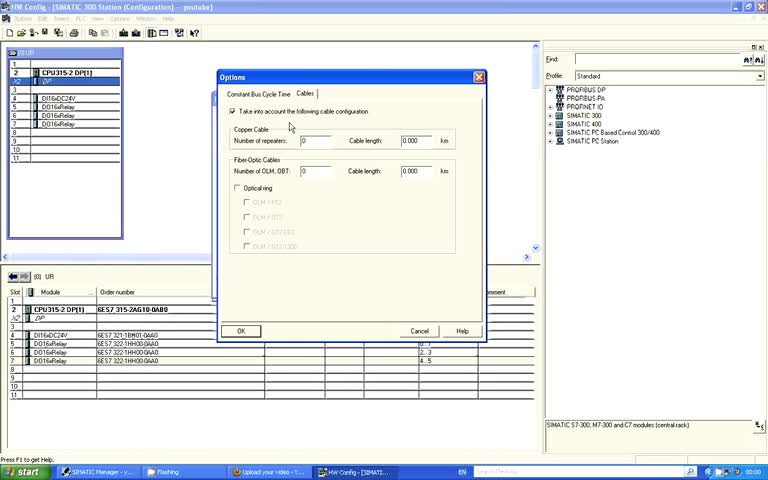Click the Upload from Module icon

coord(136,33)
